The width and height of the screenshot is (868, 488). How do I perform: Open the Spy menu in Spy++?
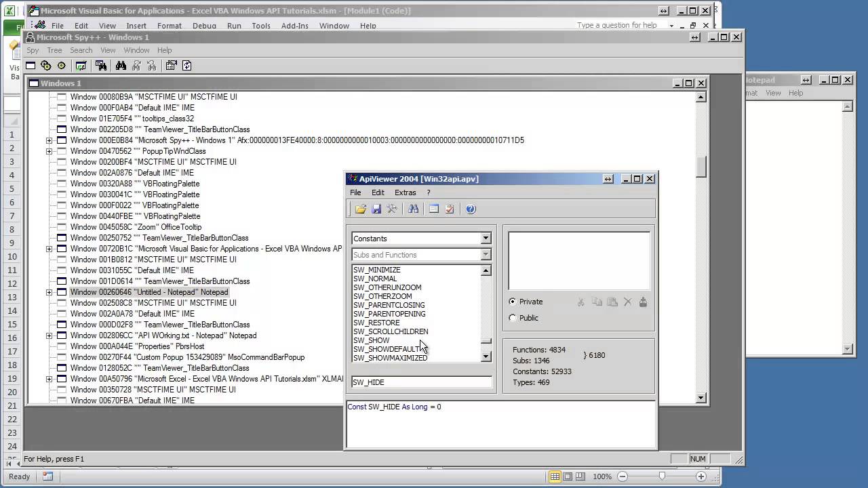(x=33, y=50)
